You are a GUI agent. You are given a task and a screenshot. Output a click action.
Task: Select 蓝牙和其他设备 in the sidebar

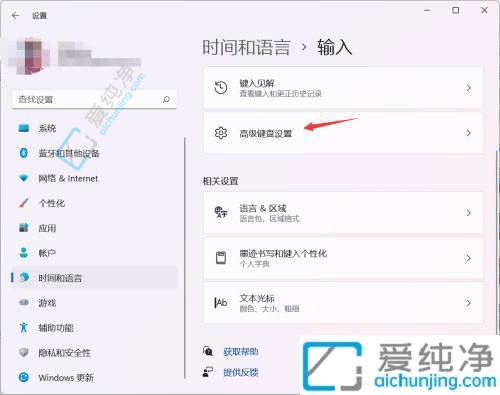94,153
